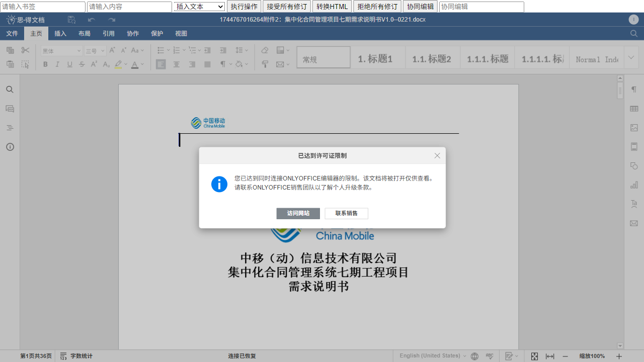
Task: Toggle align center
Action: click(177, 64)
